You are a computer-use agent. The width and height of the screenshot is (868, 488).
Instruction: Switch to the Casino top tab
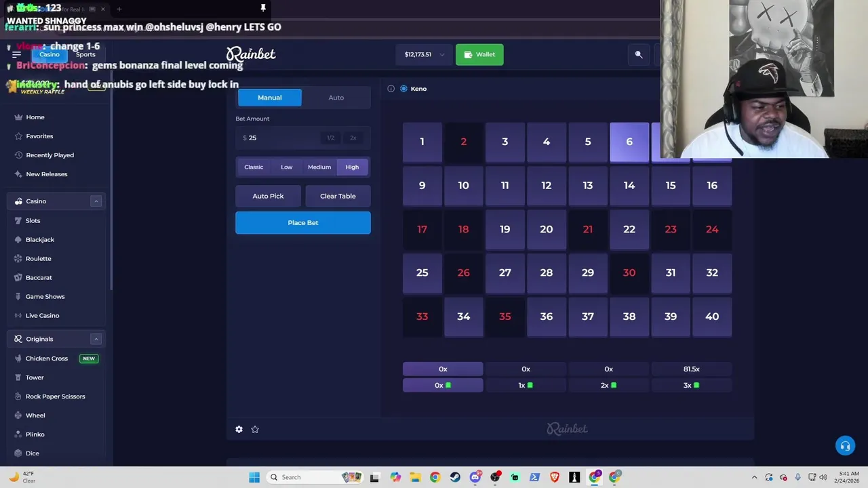(x=49, y=54)
